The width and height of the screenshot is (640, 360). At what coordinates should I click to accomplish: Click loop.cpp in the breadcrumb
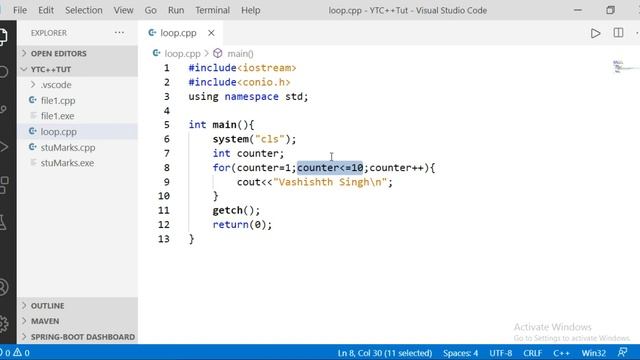[x=182, y=53]
